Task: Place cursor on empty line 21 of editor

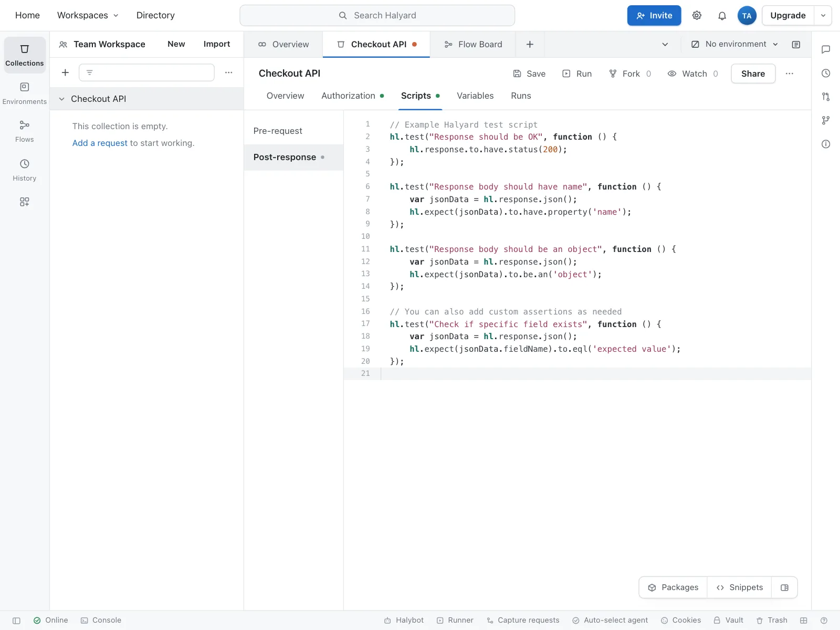Action: coord(596,374)
